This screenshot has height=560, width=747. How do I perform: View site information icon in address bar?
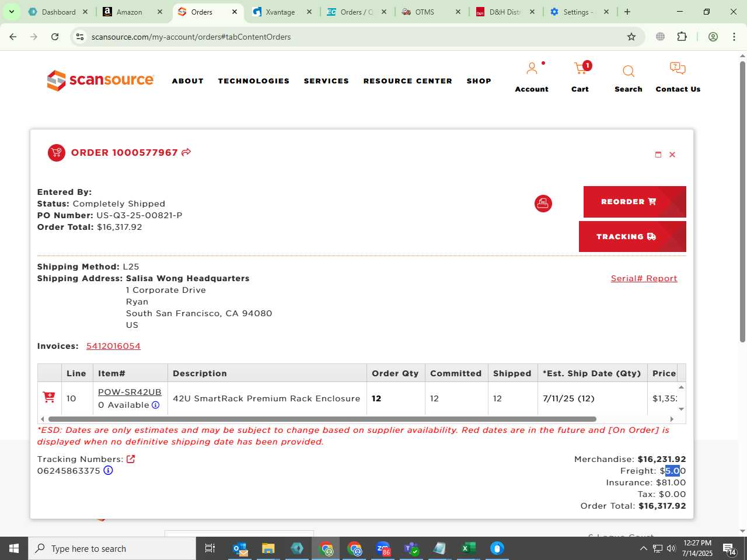click(x=80, y=37)
